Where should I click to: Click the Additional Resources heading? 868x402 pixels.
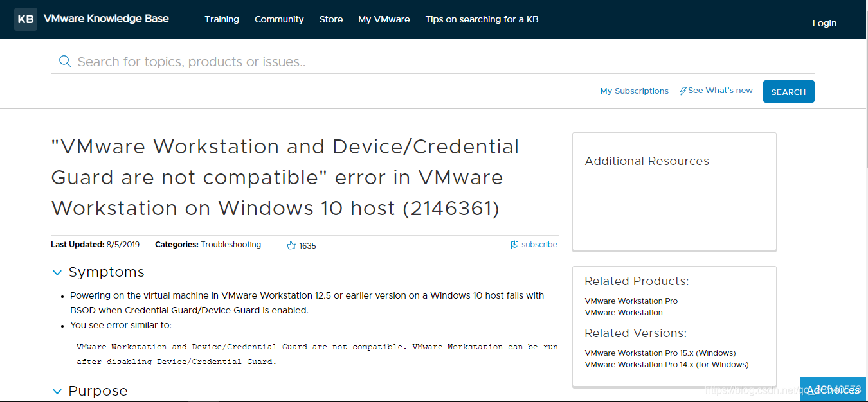point(647,161)
